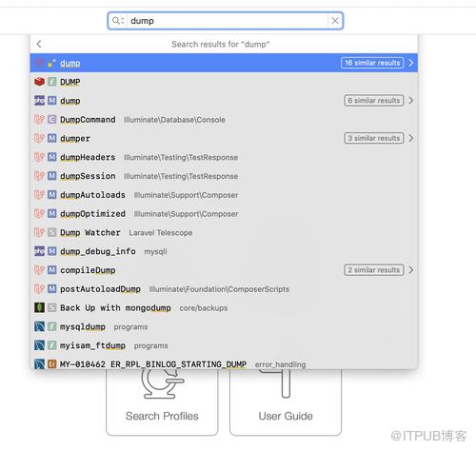
Task: Click PHP icon on dump_debug_info row
Action: click(39, 251)
